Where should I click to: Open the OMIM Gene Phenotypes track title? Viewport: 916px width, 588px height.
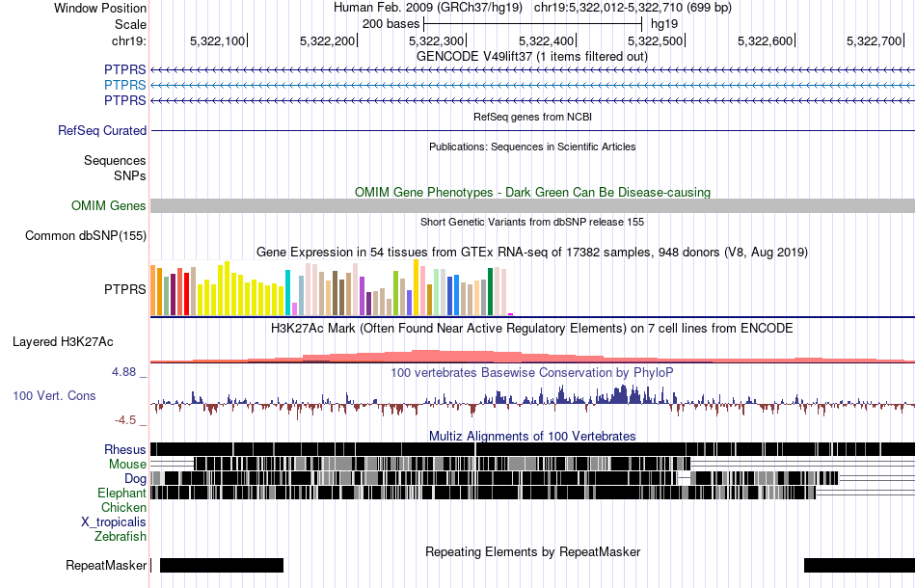[x=532, y=192]
